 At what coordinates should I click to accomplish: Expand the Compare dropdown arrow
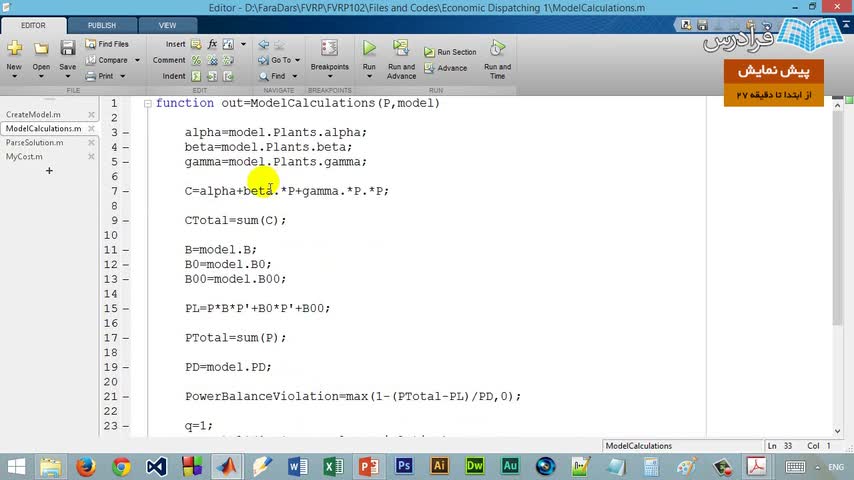pos(137,60)
